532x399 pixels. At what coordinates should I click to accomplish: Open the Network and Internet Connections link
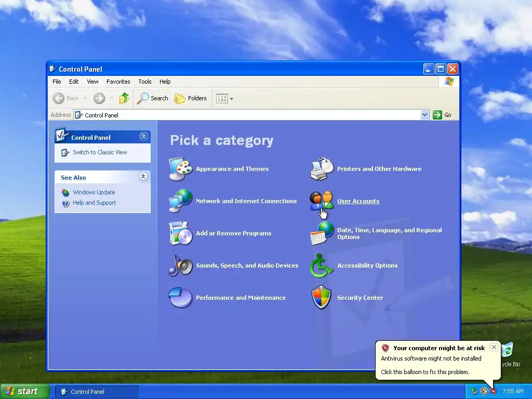[246, 201]
